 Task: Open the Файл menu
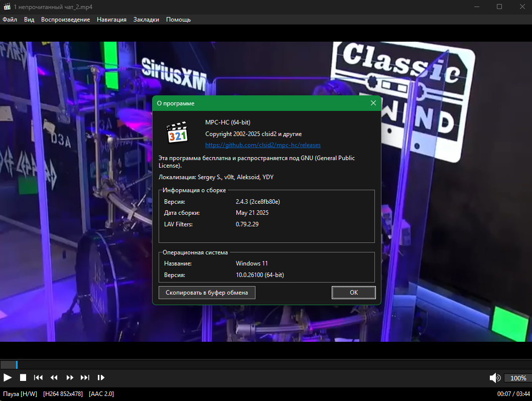click(10, 20)
